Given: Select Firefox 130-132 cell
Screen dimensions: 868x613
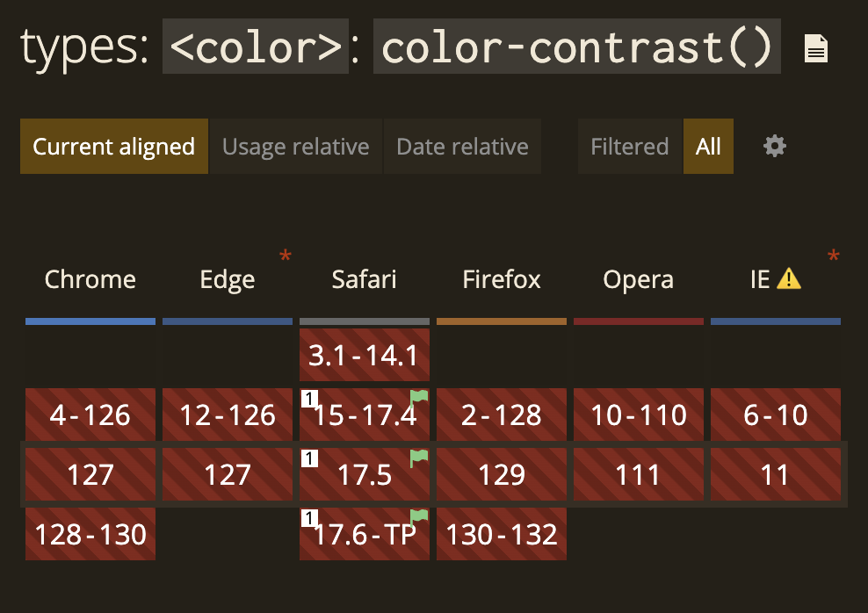Looking at the screenshot, I should (x=502, y=534).
